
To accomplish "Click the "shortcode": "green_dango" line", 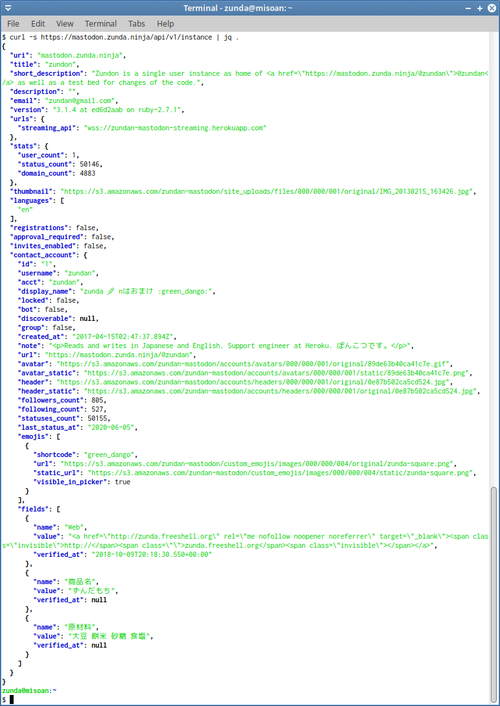I will pos(86,455).
